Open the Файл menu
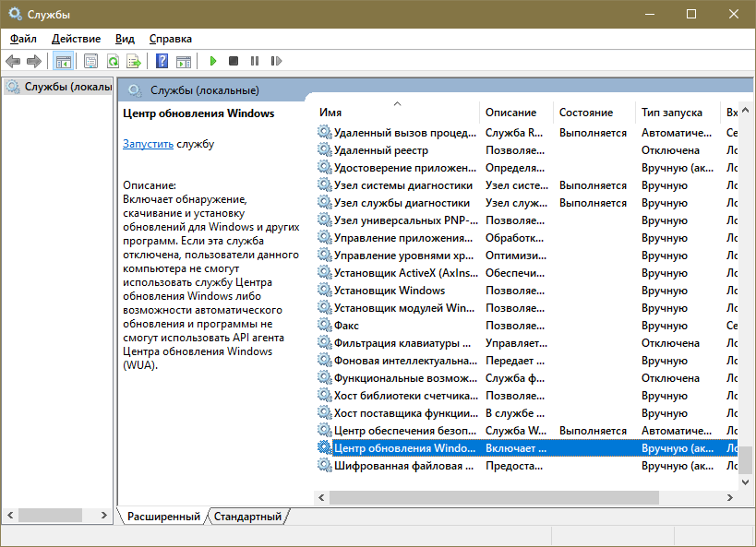This screenshot has height=547, width=756. click(x=23, y=39)
